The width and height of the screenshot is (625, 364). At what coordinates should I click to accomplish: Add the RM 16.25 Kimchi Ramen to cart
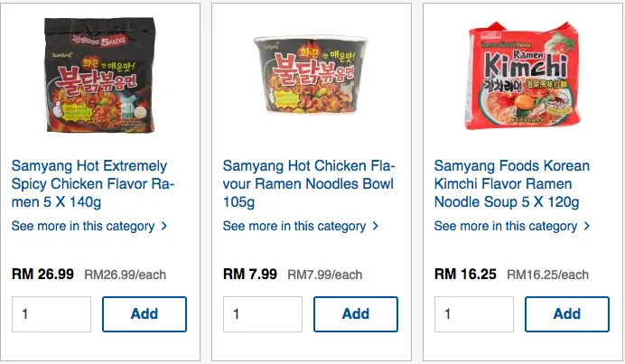567,314
